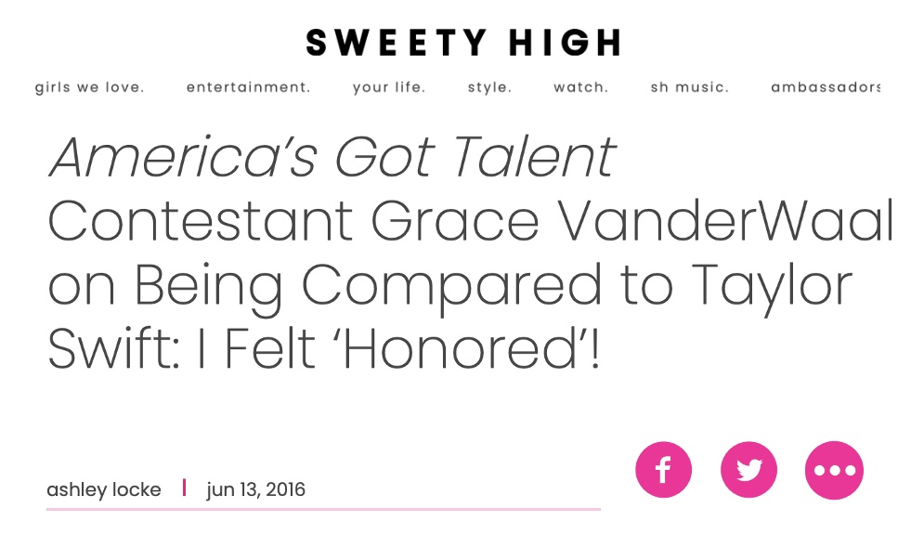Navigate to the watch section
The width and height of the screenshot is (924, 560).
coord(580,88)
